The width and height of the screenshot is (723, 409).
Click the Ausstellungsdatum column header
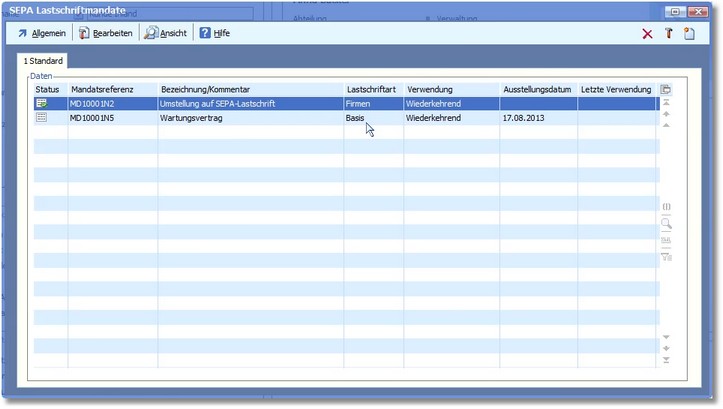click(538, 90)
